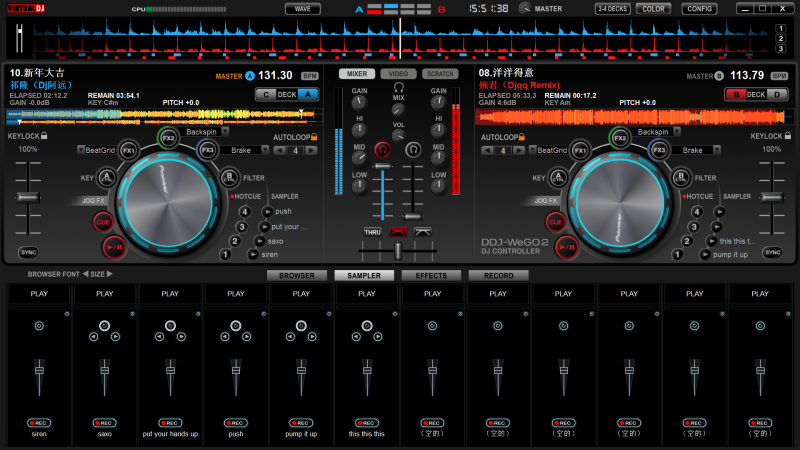800x450 pixels.
Task: Click hotcue 4 on left deck
Action: coord(245,211)
